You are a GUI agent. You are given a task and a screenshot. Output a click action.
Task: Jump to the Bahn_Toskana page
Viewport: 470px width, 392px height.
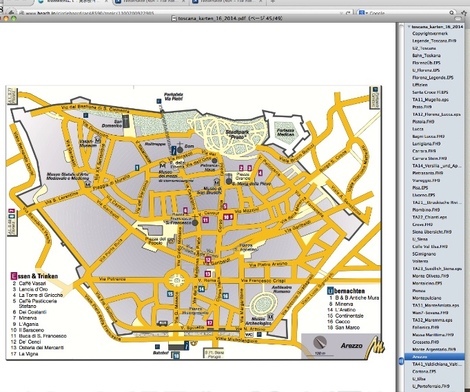click(426, 56)
